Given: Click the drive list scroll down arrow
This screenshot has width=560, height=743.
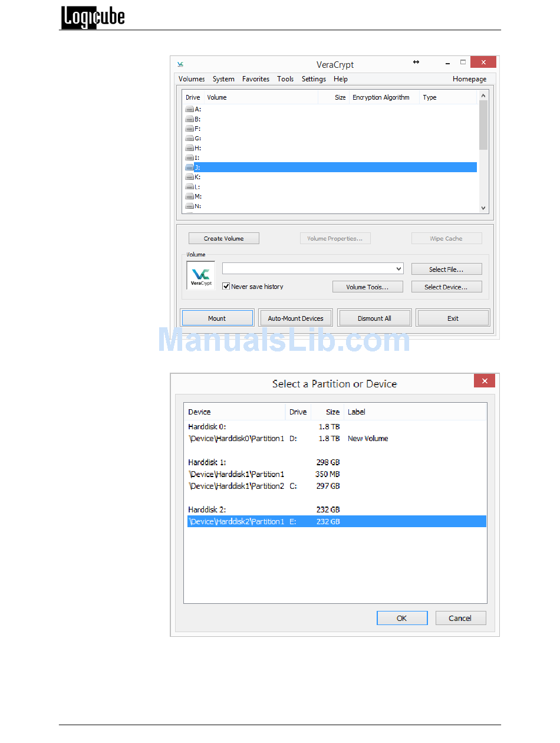Looking at the screenshot, I should (483, 208).
